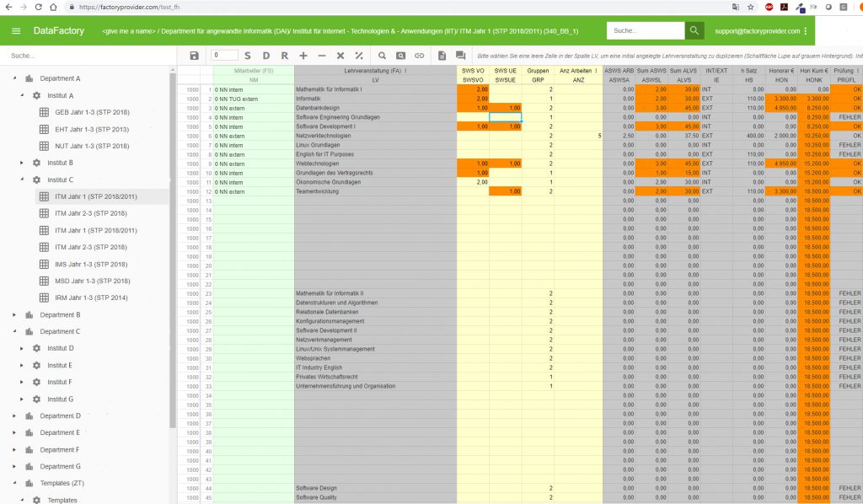Click the delete (×) toolbar icon
The height and width of the screenshot is (504, 863).
(340, 56)
